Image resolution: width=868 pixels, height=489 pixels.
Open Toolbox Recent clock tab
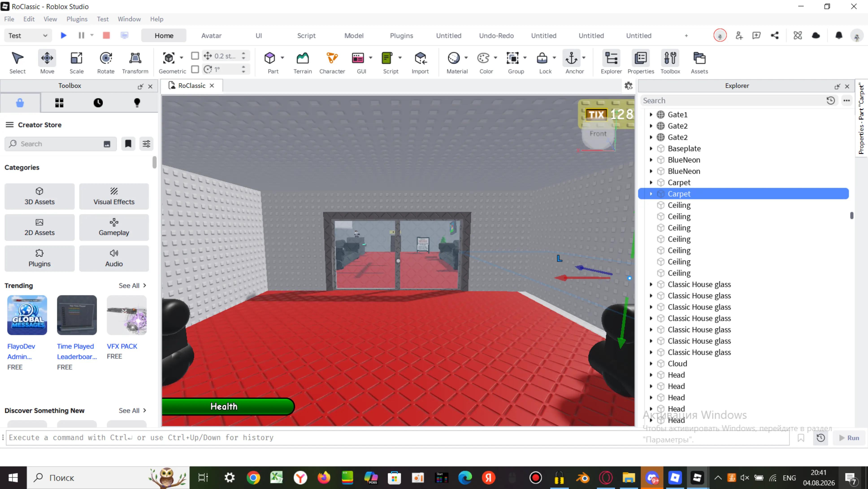98,103
